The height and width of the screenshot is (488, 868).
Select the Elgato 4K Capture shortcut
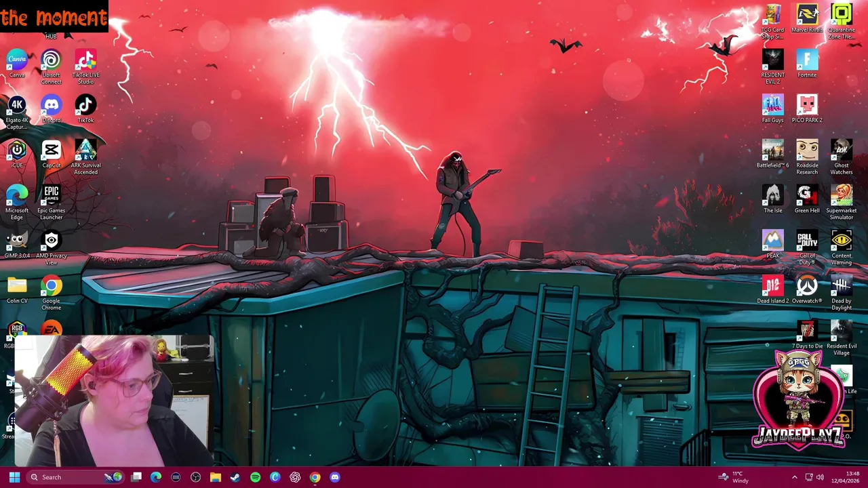coord(17,113)
